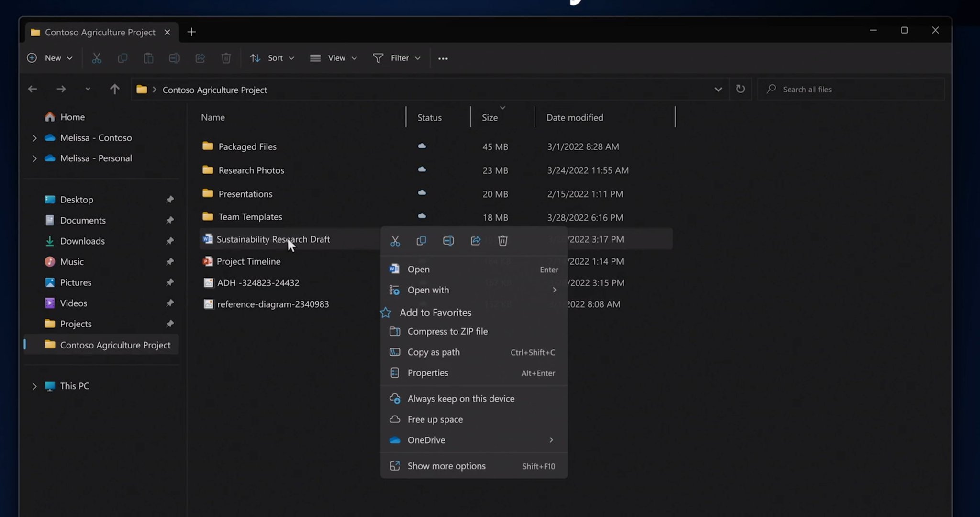Click the Delete trash icon in context menu
Image resolution: width=980 pixels, height=517 pixels.
(x=502, y=241)
